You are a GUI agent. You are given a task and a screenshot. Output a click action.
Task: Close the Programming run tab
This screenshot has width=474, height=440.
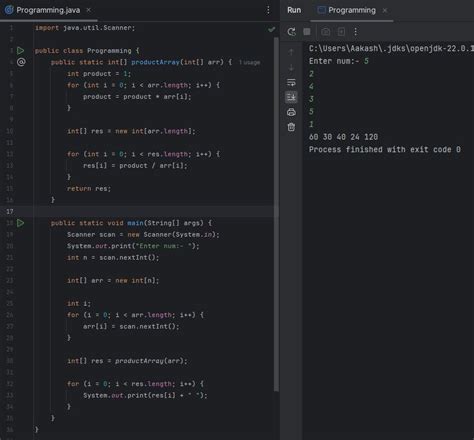coord(385,10)
